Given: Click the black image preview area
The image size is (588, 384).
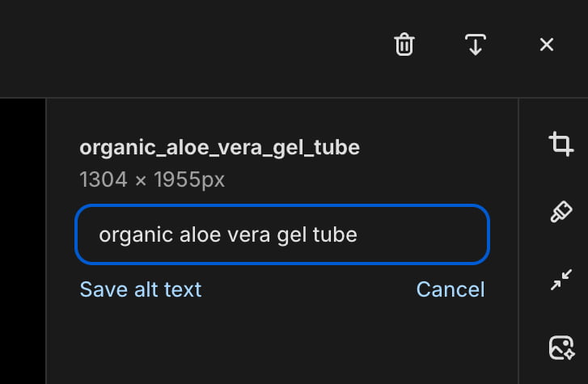Looking at the screenshot, I should point(23,241).
